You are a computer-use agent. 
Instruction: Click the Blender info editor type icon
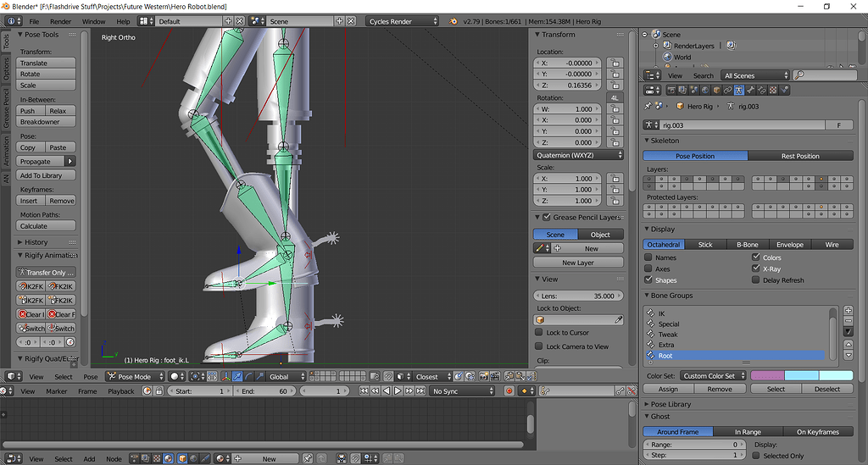14,21
